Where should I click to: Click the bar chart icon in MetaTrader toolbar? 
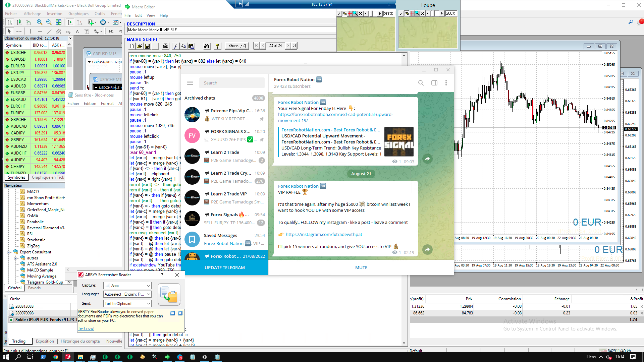[10, 22]
